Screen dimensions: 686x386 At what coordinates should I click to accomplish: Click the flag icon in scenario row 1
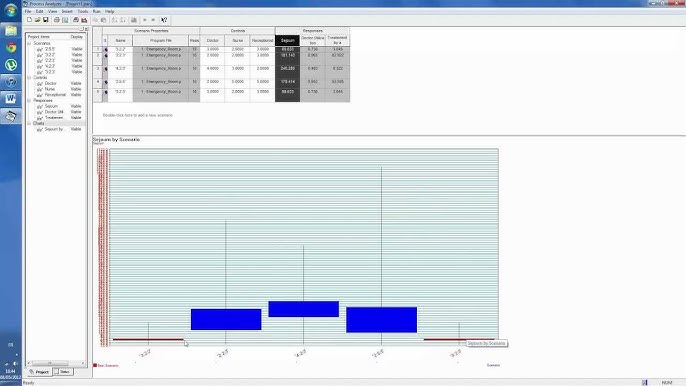click(x=105, y=49)
